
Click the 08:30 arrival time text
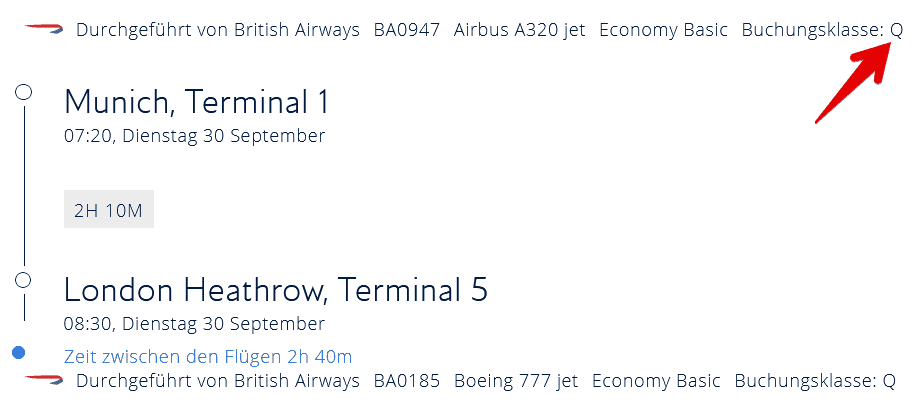pyautogui.click(x=88, y=324)
